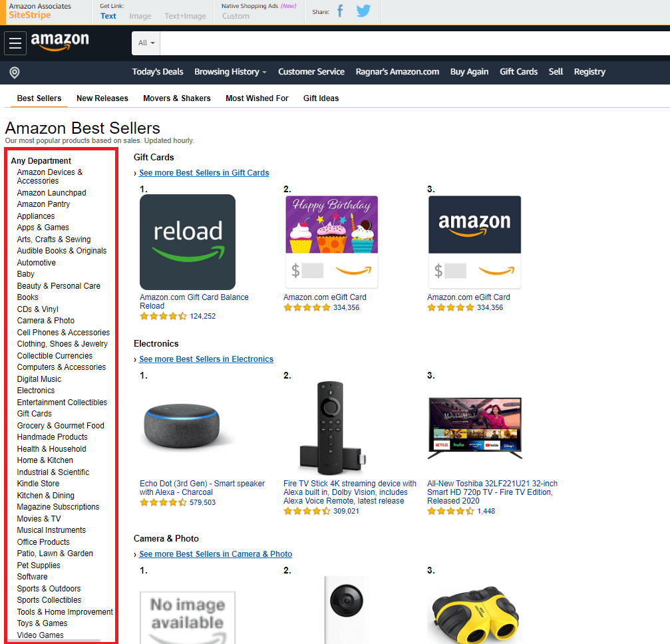670x644 pixels.
Task: Switch to the Movers & Shakers tab
Action: click(177, 98)
